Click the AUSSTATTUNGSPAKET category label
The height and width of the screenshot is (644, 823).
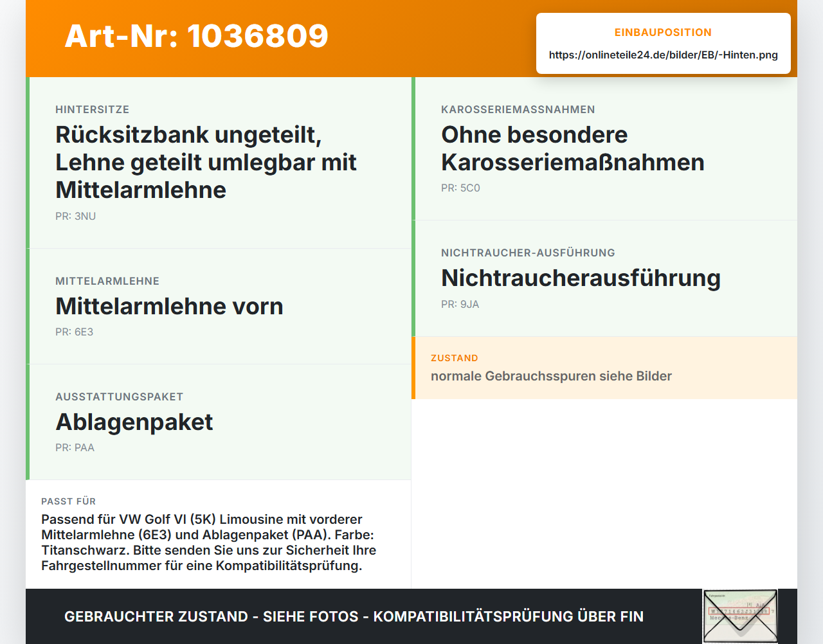[119, 397]
